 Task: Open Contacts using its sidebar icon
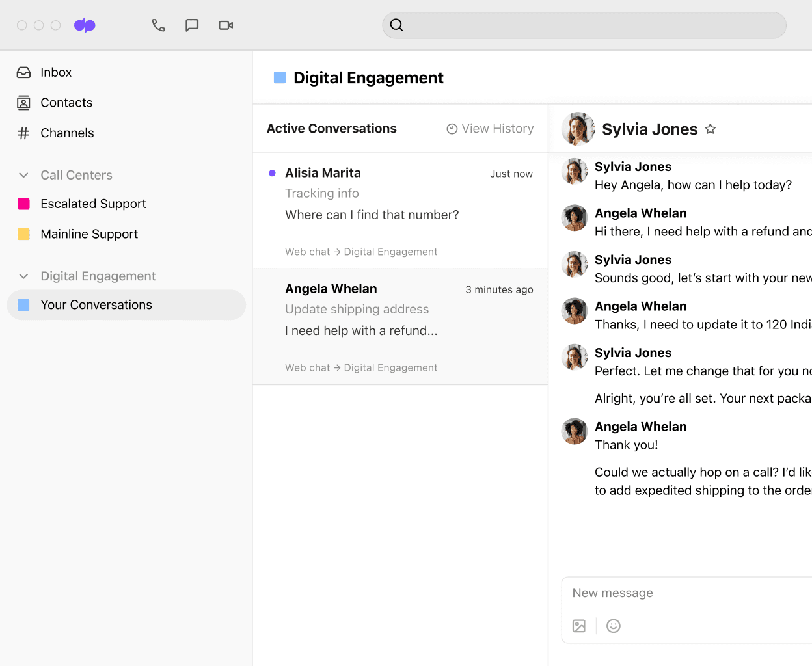click(23, 102)
